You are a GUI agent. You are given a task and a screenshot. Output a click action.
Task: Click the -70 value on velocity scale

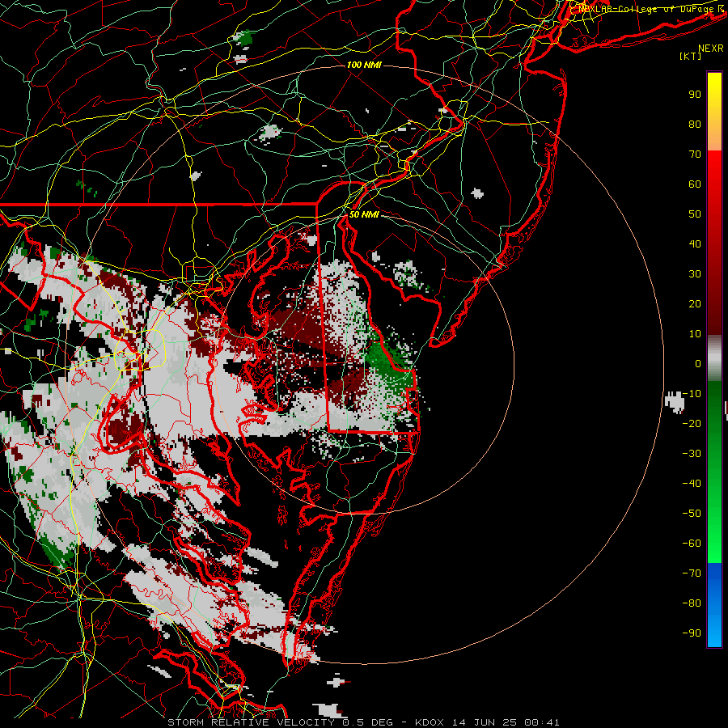[692, 574]
